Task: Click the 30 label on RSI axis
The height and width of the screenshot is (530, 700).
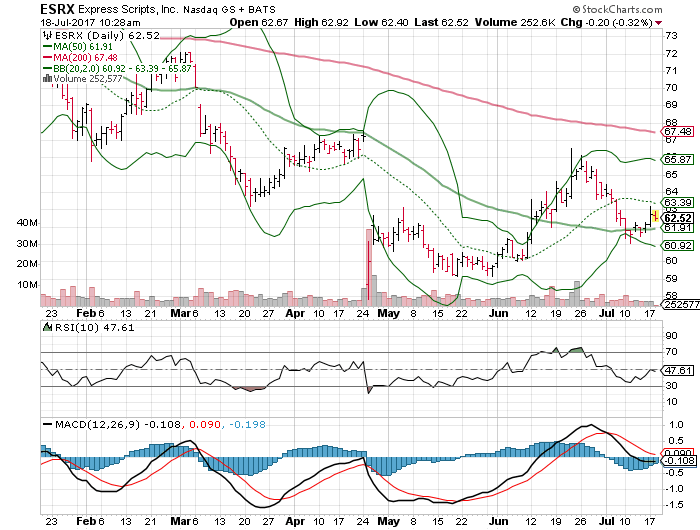Action: point(671,385)
